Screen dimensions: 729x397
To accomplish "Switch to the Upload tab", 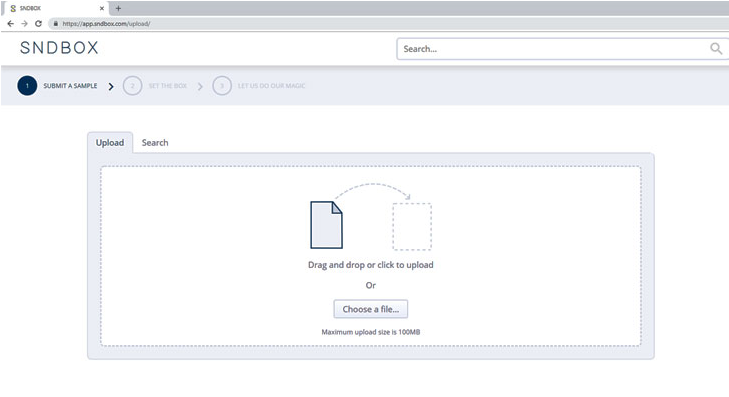I will [110, 143].
